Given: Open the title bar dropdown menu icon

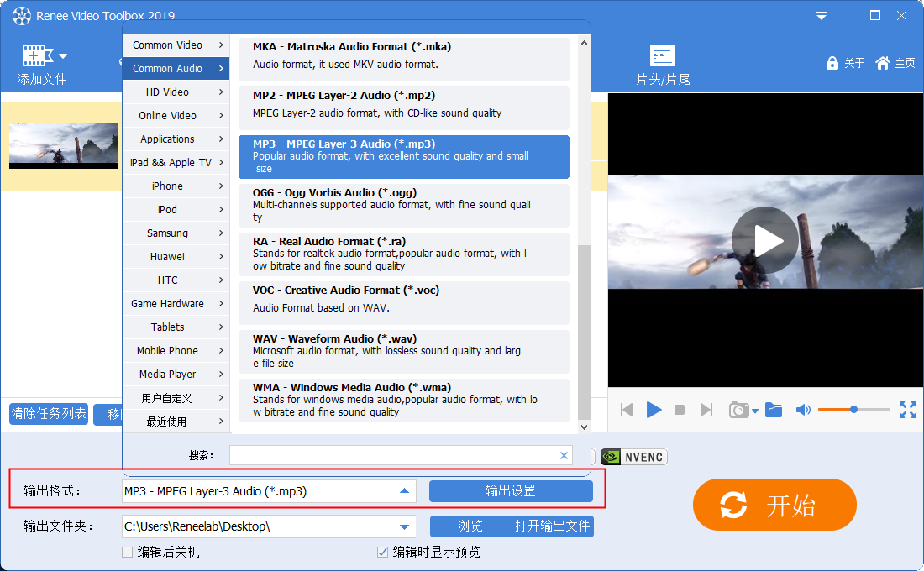Looking at the screenshot, I should pyautogui.click(x=821, y=16).
